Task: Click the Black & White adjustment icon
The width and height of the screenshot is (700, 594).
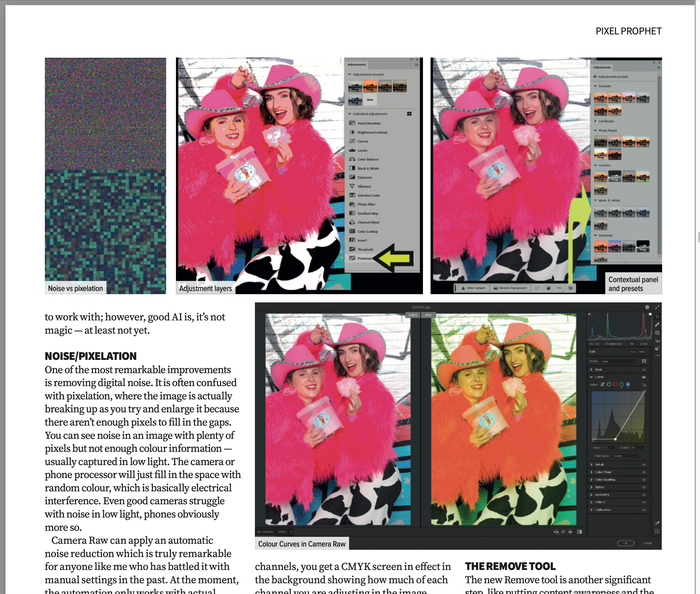Action: (x=352, y=168)
